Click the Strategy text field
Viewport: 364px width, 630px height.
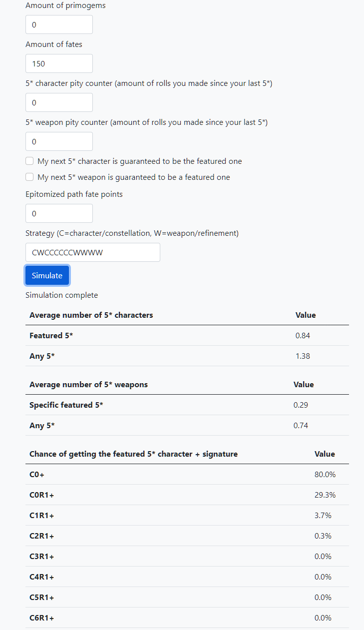(x=92, y=252)
